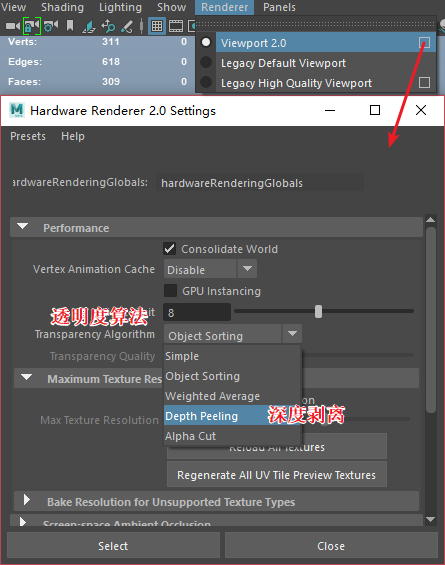Image resolution: width=445 pixels, height=565 pixels.
Task: Toggle the 2D Pan/Zoom icon
Action: coord(108,26)
